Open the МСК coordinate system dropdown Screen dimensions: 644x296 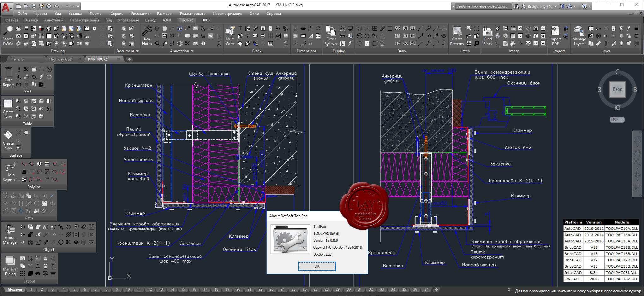[617, 119]
